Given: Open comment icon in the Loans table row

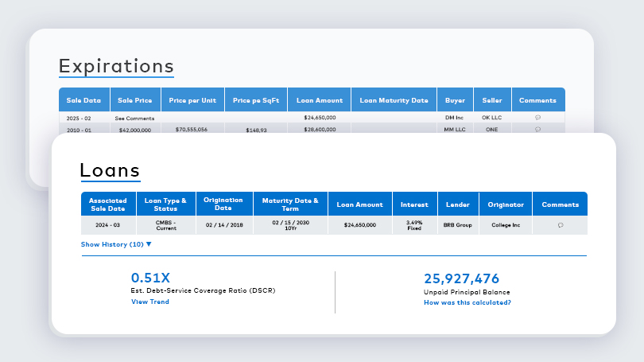Looking at the screenshot, I should coord(561,225).
